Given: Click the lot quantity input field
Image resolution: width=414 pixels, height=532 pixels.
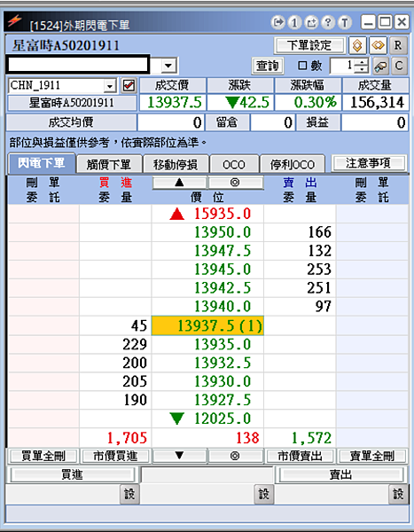Looking at the screenshot, I should (343, 66).
